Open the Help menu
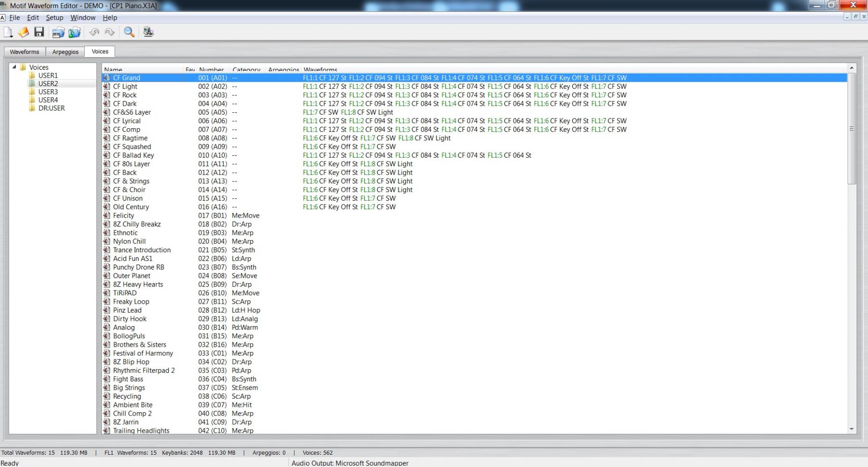This screenshot has height=467, width=868. 110,17
